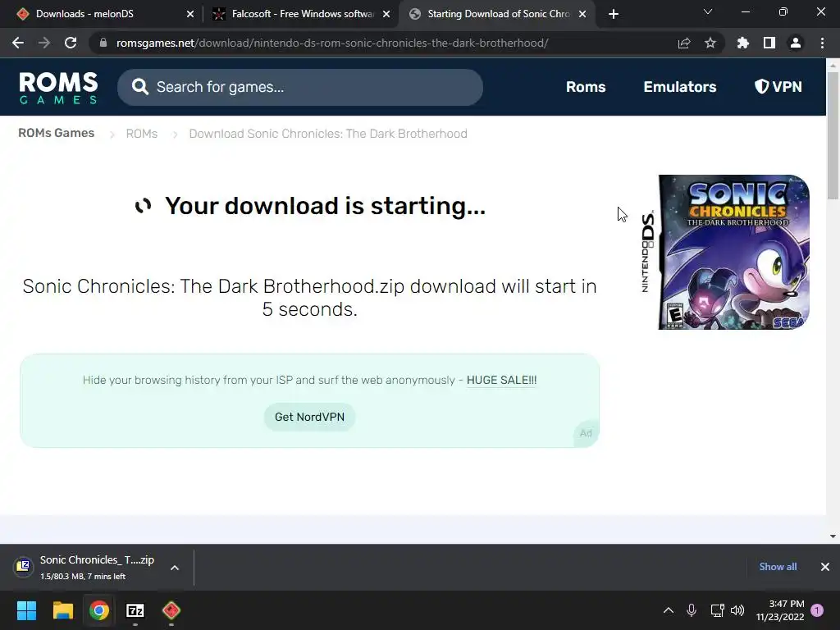Click the Chrome taskbar icon
Viewport: 840px width, 630px height.
(99, 610)
